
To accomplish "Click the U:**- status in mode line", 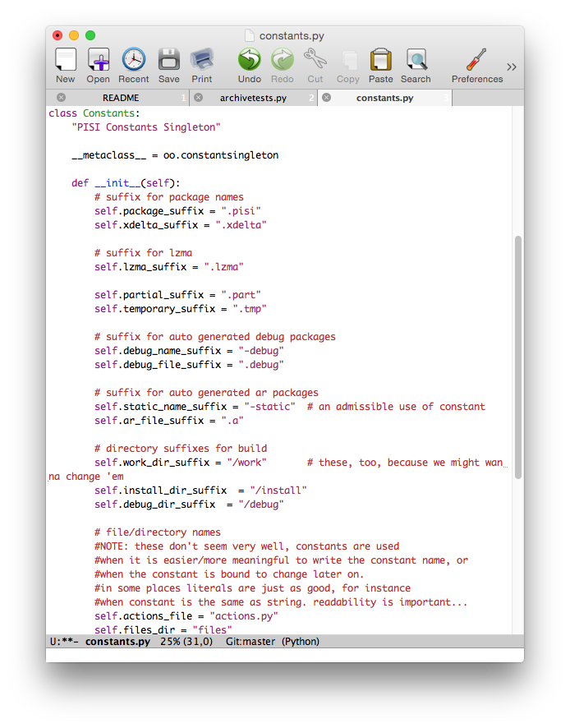I will 64,642.
